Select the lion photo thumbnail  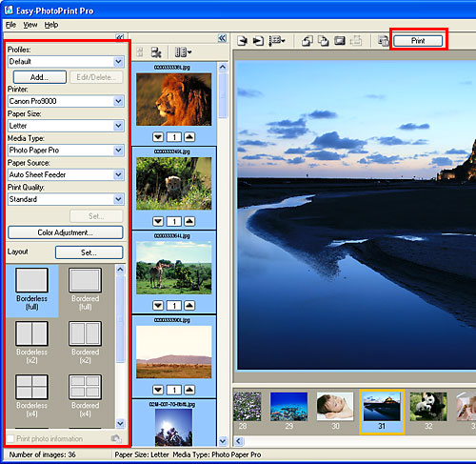point(173,99)
